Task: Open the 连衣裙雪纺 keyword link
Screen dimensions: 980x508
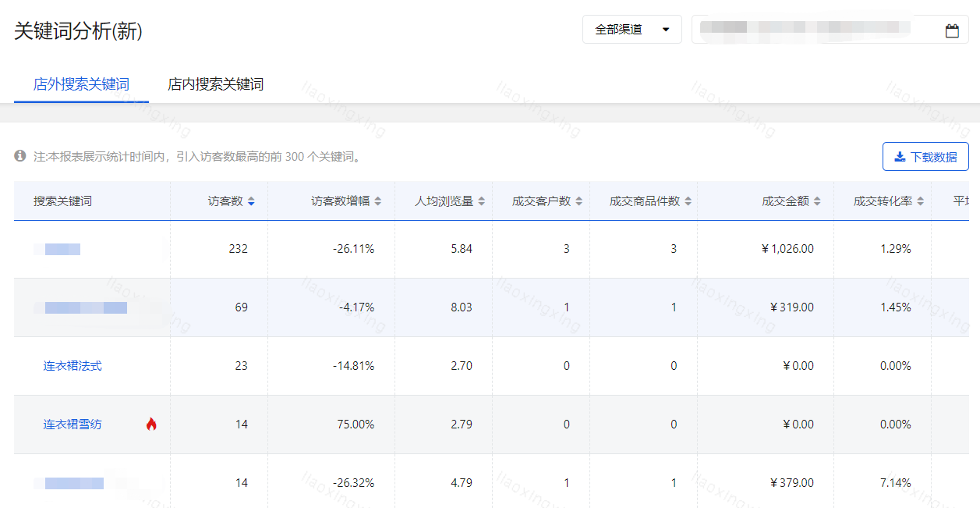Action: (73, 425)
